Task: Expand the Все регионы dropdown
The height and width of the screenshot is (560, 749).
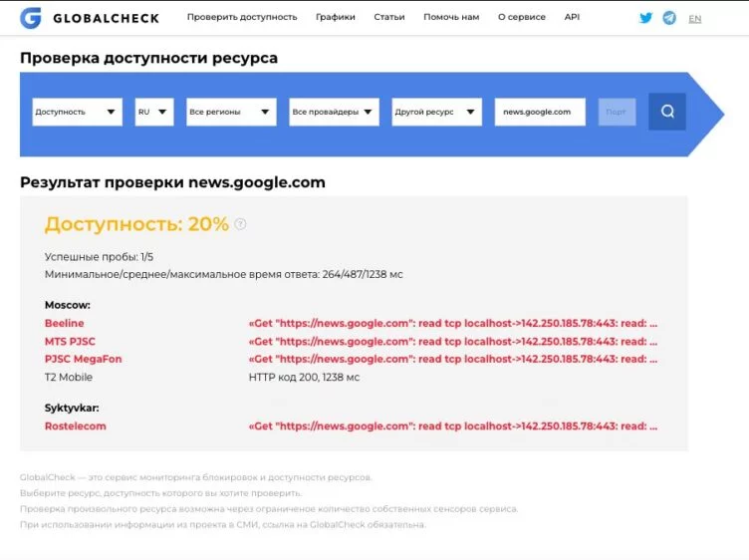Action: coord(231,112)
